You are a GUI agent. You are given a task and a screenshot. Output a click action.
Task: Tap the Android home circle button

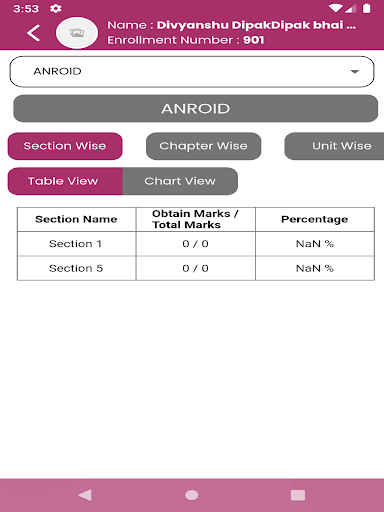pos(192,495)
